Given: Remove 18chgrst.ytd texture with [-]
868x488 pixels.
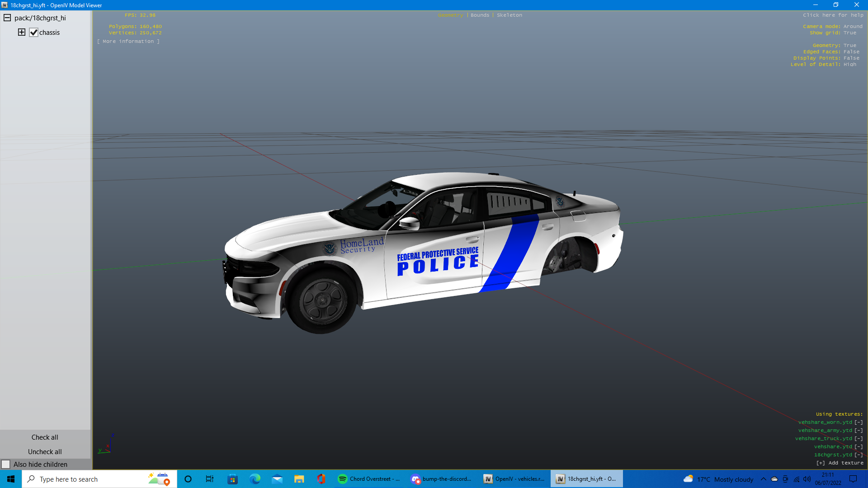Looking at the screenshot, I should tap(859, 455).
